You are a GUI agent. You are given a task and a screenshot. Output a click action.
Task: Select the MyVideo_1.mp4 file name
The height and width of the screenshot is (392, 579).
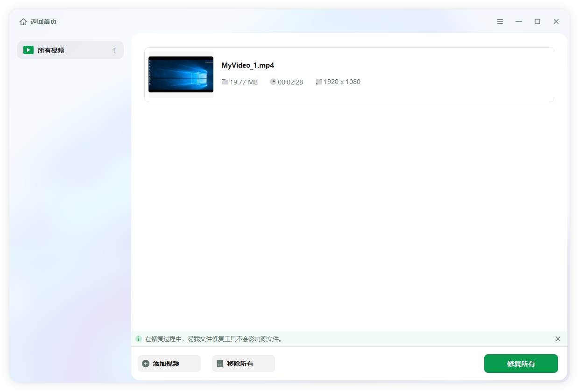point(247,65)
